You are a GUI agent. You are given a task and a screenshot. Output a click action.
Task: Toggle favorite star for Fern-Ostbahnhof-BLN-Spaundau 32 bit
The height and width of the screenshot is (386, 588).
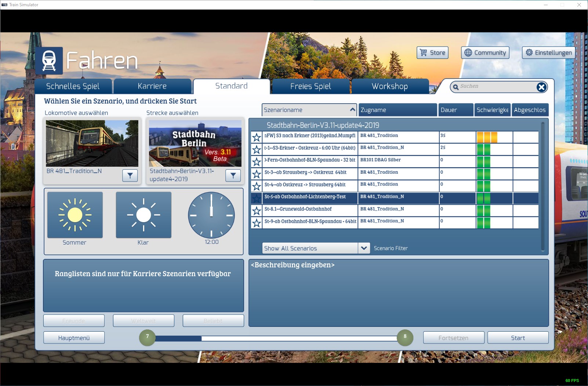[x=257, y=162]
